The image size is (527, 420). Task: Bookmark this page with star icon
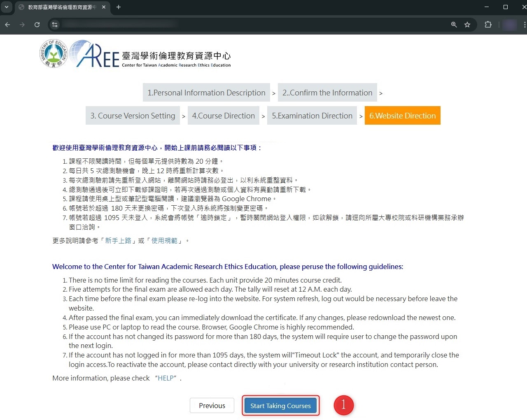(467, 25)
